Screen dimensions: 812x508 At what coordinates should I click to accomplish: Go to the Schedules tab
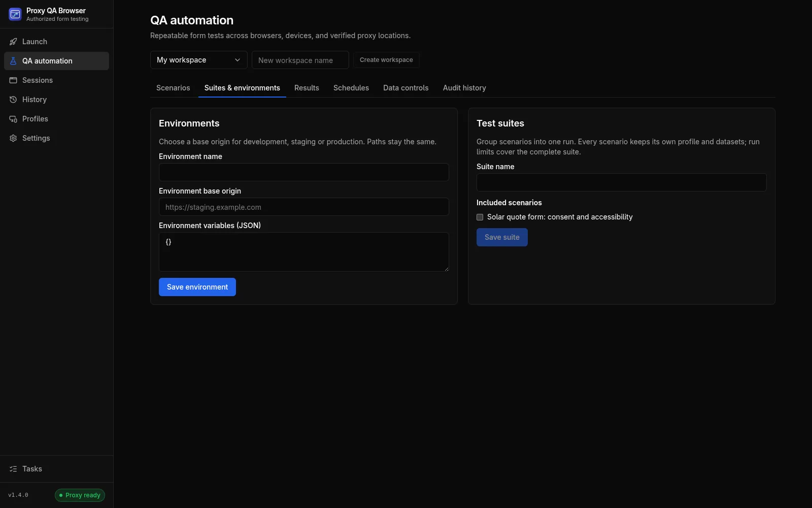351,88
